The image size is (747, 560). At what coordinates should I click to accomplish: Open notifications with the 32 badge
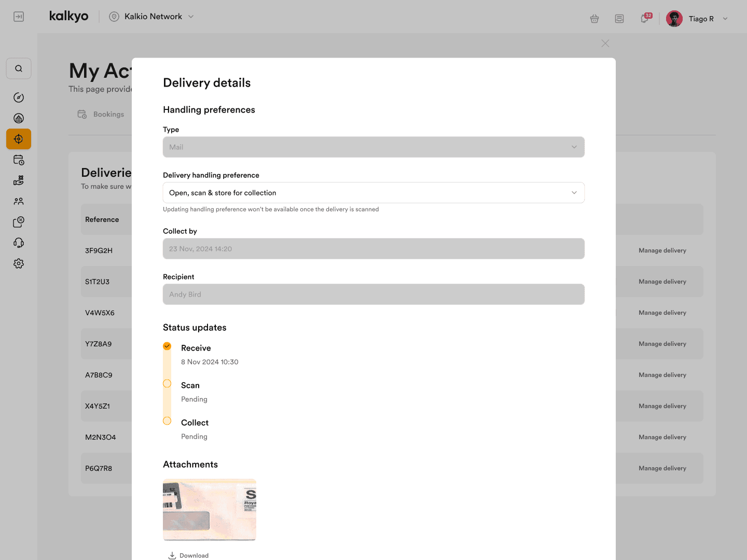(x=645, y=18)
